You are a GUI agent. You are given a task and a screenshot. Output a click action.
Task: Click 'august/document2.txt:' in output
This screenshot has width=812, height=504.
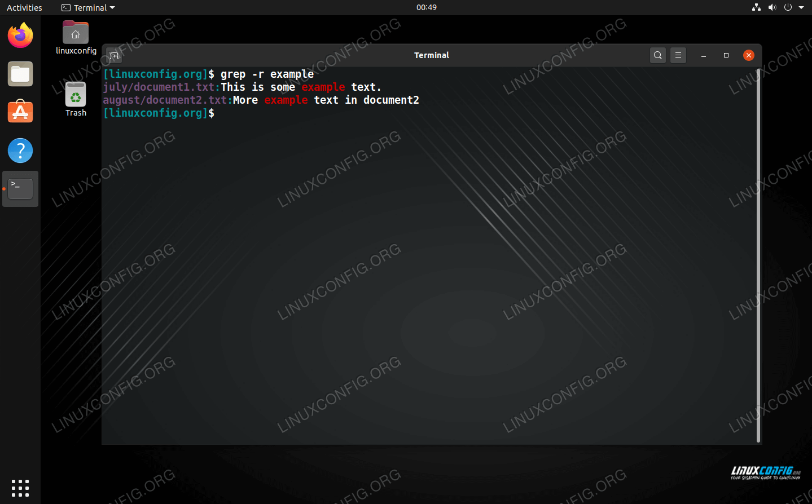pos(168,100)
